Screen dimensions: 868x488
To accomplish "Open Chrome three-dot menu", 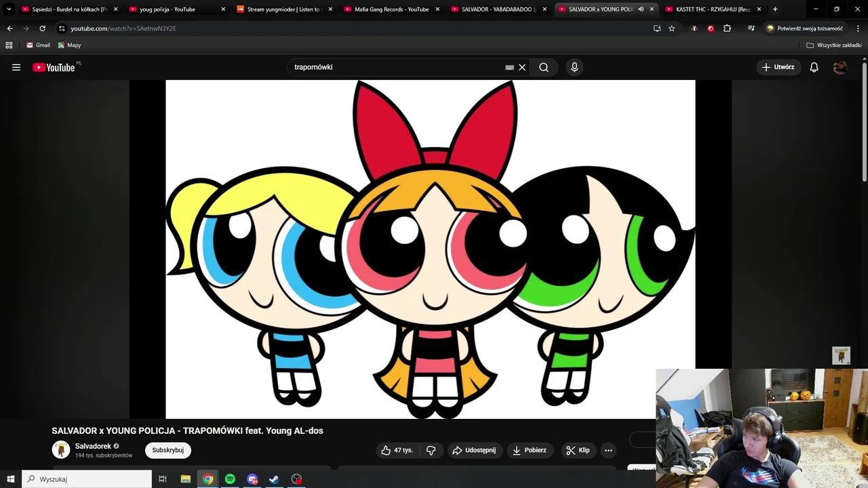I will tap(858, 28).
